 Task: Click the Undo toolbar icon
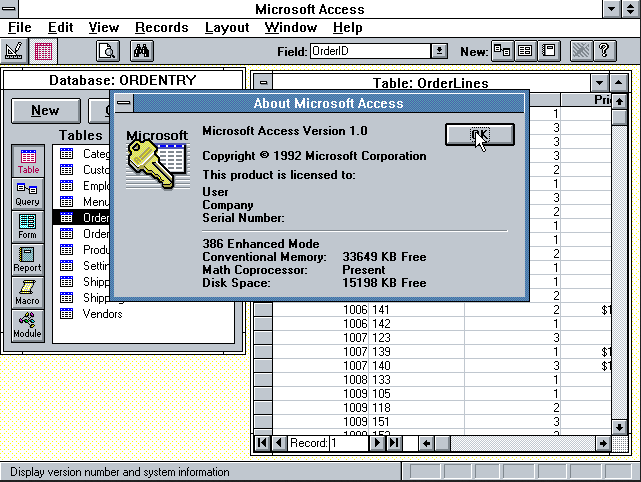[581, 51]
